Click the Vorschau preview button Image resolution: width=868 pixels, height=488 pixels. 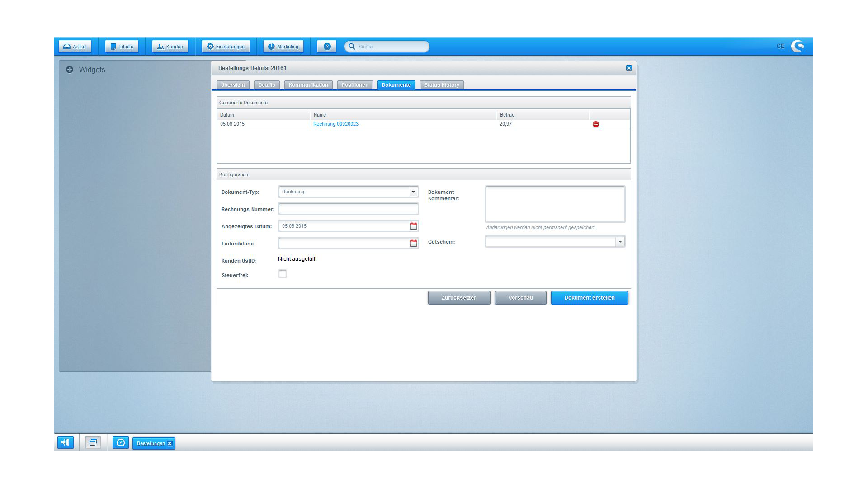[519, 297]
